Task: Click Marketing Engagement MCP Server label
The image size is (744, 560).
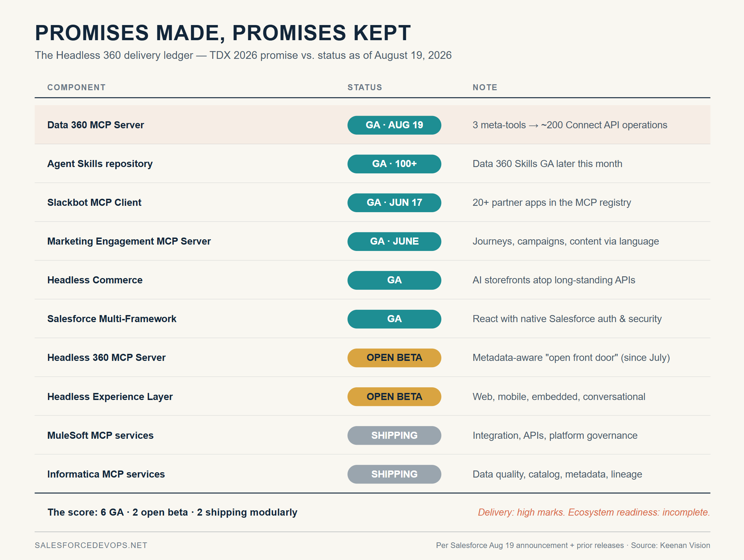Action: (x=129, y=241)
